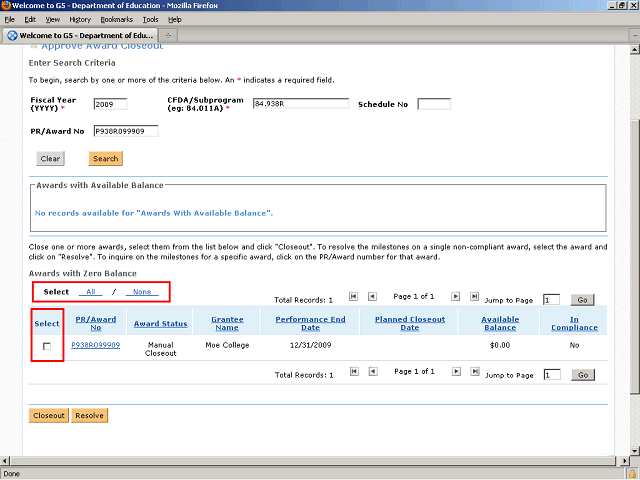Go to last page in lower pager

(475, 371)
